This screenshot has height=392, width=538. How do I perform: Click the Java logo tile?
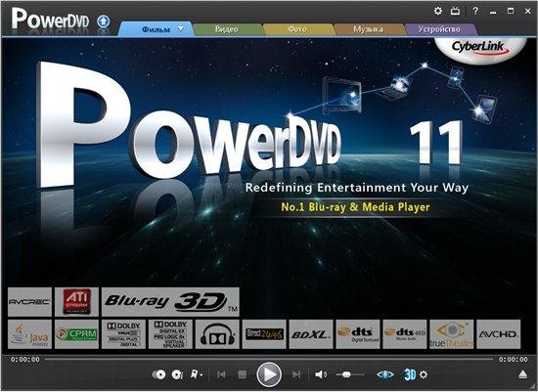30,334
